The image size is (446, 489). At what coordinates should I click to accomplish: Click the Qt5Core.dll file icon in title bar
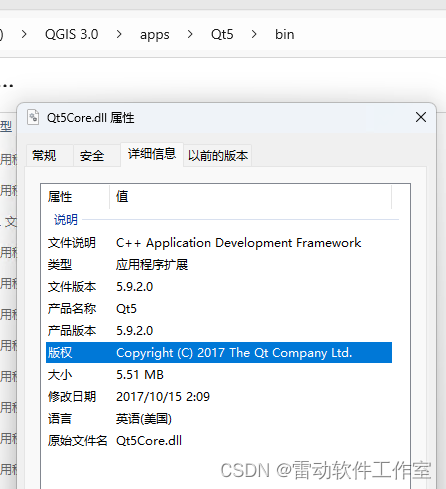pos(33,117)
